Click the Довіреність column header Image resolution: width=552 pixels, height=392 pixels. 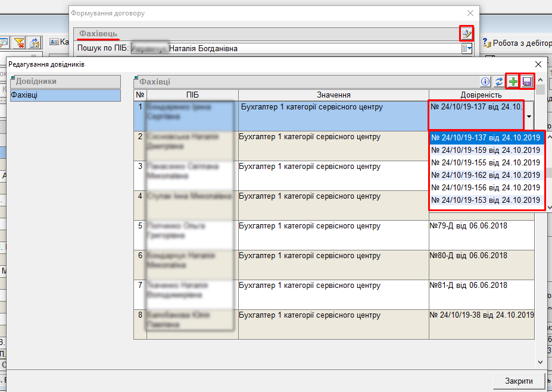[481, 95]
